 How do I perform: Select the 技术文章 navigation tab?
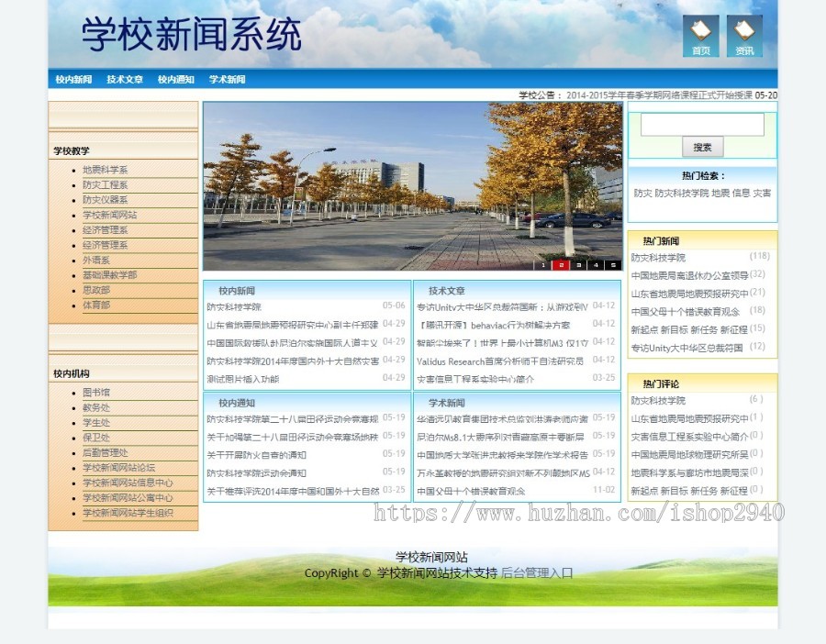(x=124, y=79)
